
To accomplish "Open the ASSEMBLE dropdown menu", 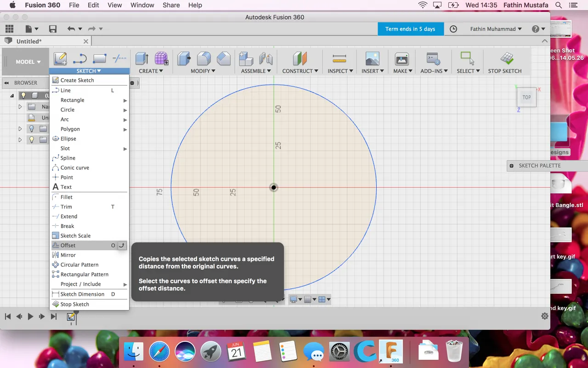I will 256,71.
